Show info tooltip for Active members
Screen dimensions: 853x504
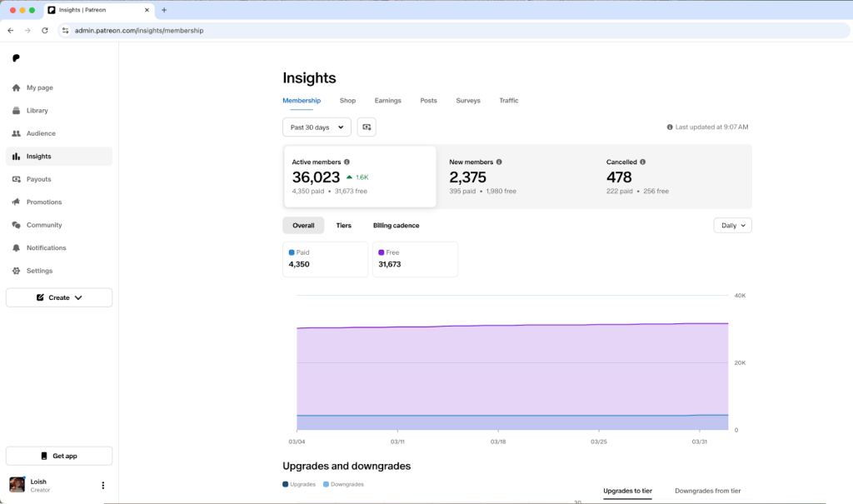click(347, 162)
